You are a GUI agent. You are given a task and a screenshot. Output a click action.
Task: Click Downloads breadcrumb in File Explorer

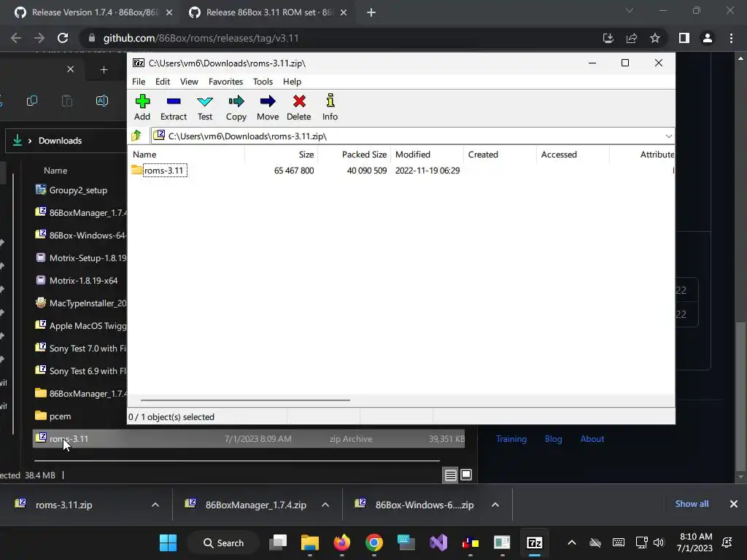tap(60, 141)
